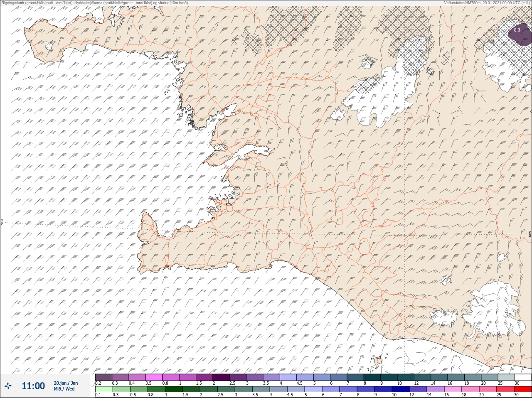Pick the pink top-row swatch starting at 0.5
The image size is (532, 398).
click(155, 377)
